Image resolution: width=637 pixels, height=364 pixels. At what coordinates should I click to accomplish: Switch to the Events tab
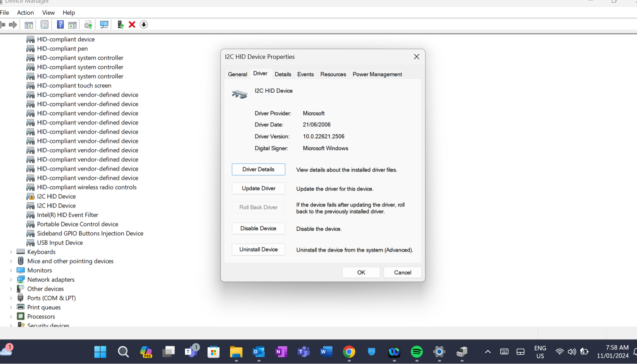[x=305, y=74]
